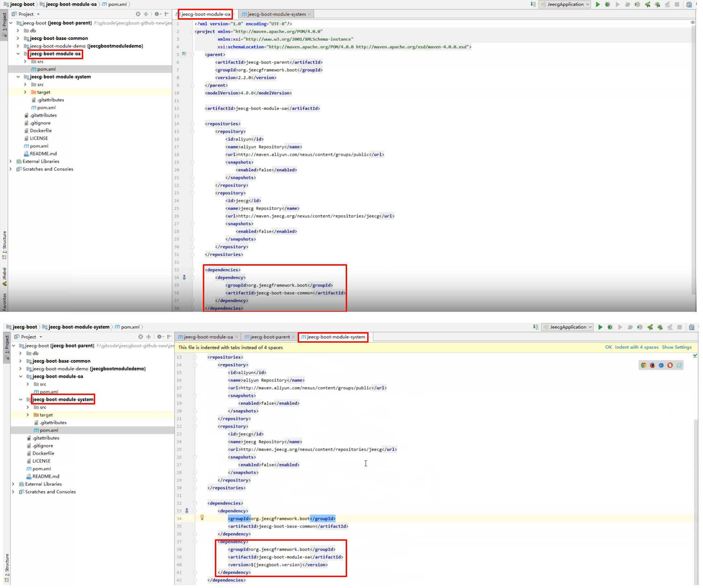This screenshot has width=703, height=588.
Task: Click the yellow lightbulb intention icon
Action: 202,517
